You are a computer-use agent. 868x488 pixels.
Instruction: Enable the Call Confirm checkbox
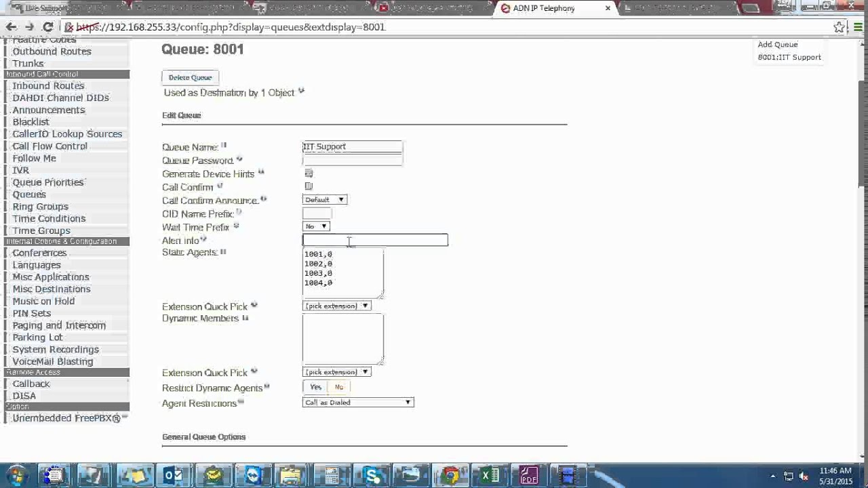coord(309,186)
